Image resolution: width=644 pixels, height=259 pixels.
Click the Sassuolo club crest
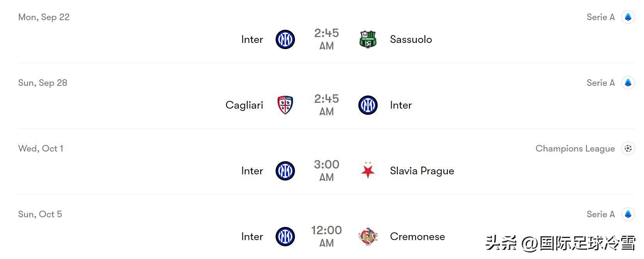click(368, 39)
